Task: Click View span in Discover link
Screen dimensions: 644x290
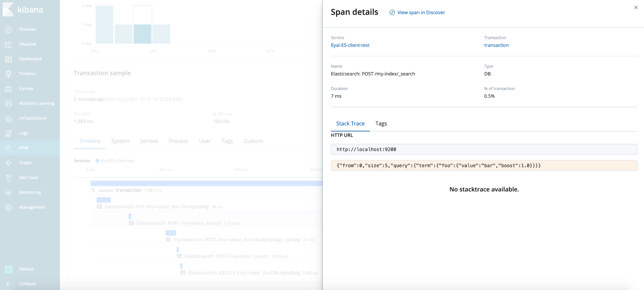Action: 421,13
